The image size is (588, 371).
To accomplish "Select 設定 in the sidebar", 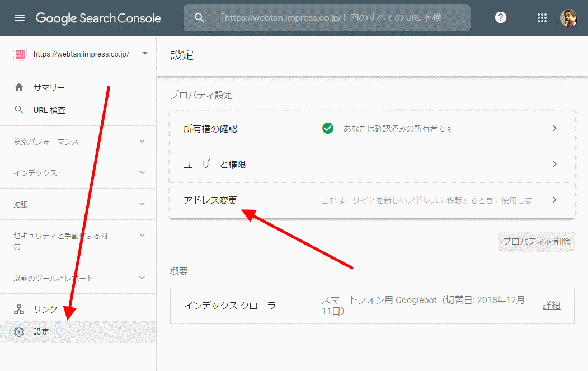I will coord(78,332).
